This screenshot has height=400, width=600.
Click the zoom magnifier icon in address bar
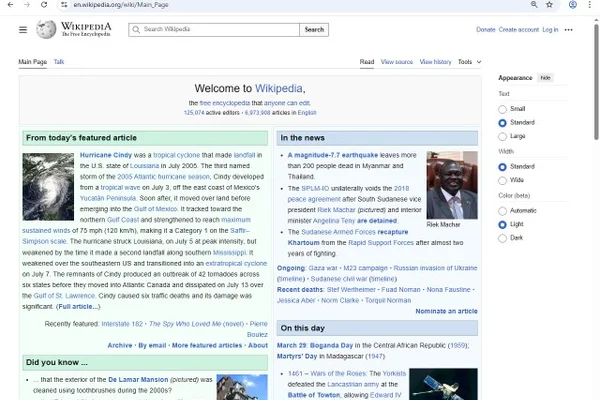534,5
